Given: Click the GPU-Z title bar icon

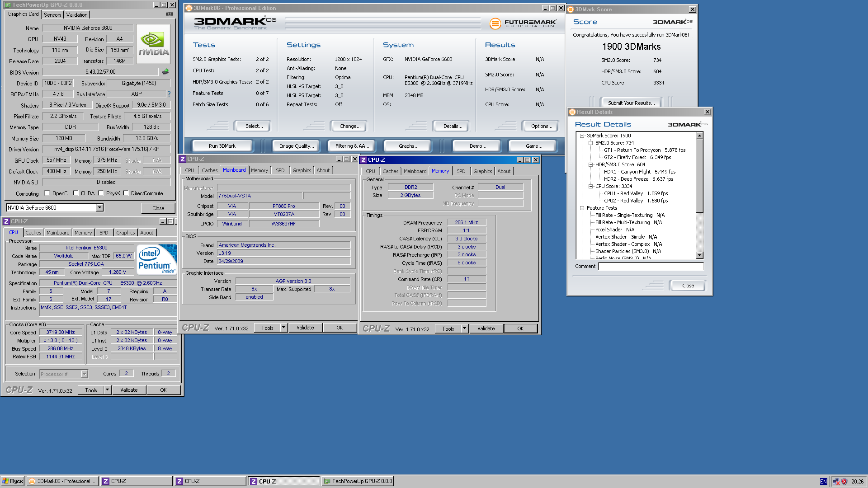Looking at the screenshot, I should pos(7,5).
